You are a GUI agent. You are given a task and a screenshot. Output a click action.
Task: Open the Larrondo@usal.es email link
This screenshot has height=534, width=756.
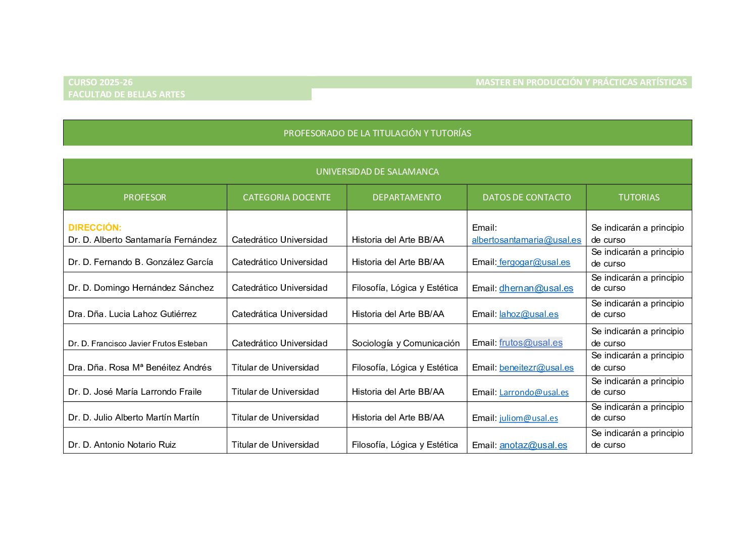534,392
